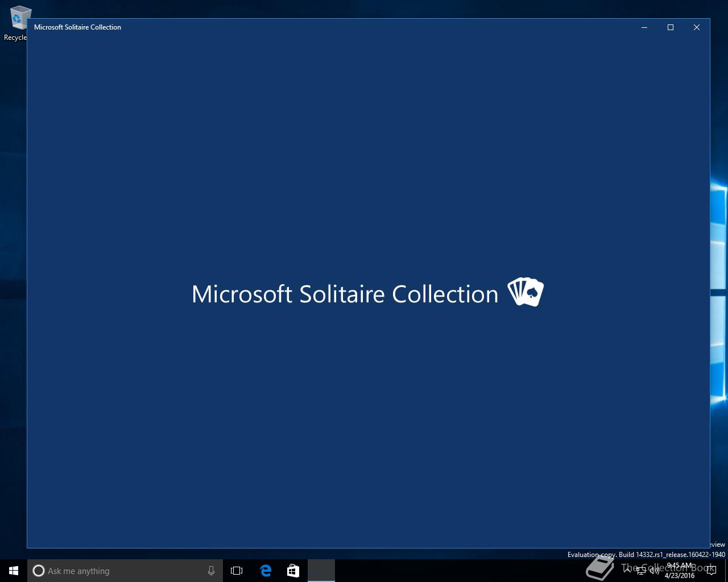
Task: Open Task View from the taskbar
Action: 237,571
